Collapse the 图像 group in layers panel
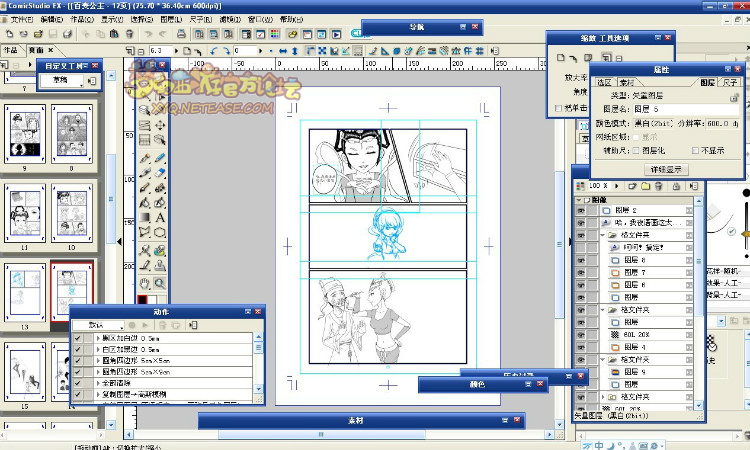Screen dimensions: 750x450 [579, 200]
